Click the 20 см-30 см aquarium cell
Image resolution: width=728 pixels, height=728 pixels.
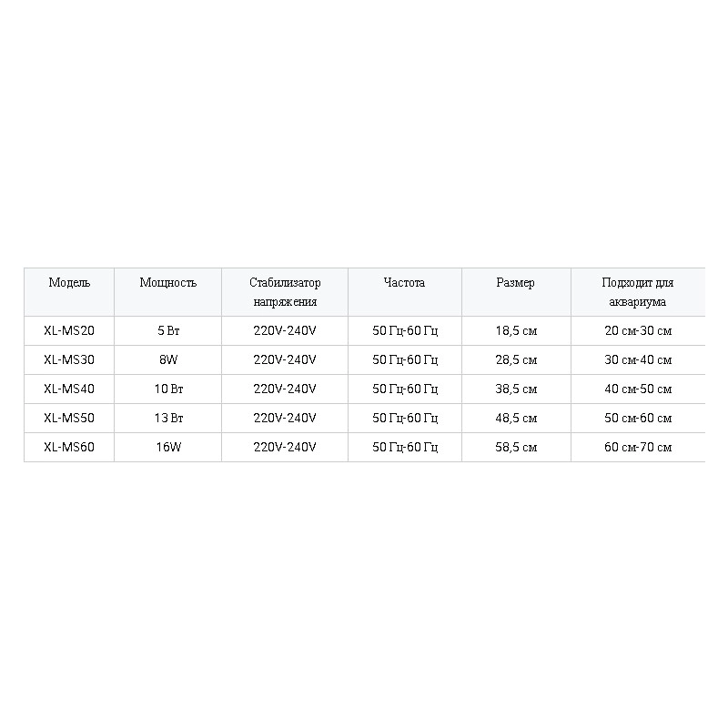[x=638, y=330]
